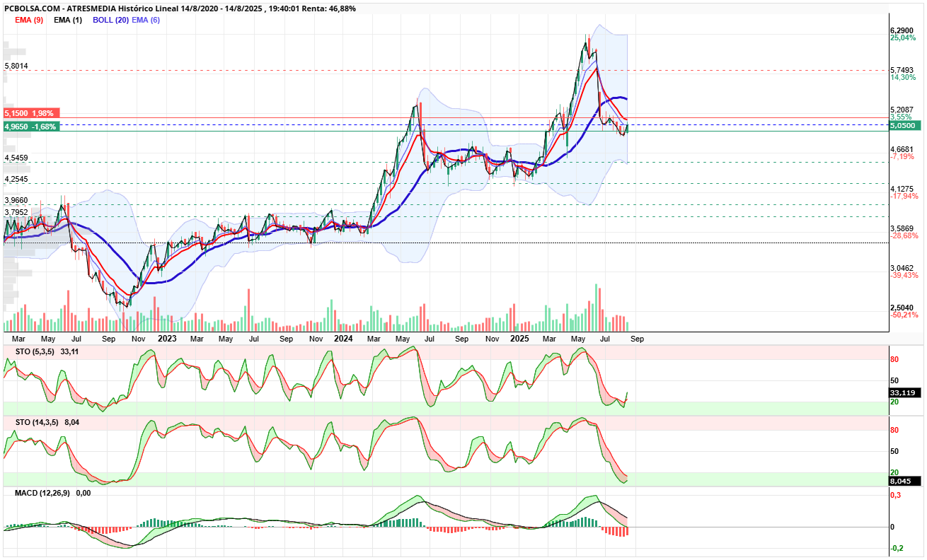The image size is (927, 560).
Task: Click the 5,8014 level label
Action: click(16, 66)
